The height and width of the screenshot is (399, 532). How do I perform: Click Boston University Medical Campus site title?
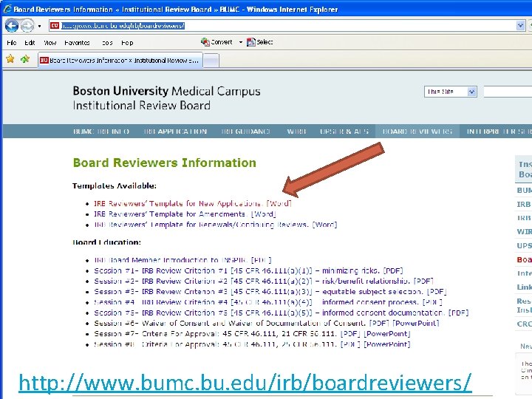pyautogui.click(x=166, y=91)
